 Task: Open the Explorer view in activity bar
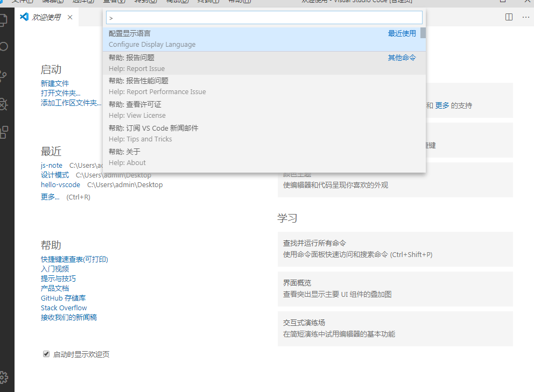coord(3,20)
